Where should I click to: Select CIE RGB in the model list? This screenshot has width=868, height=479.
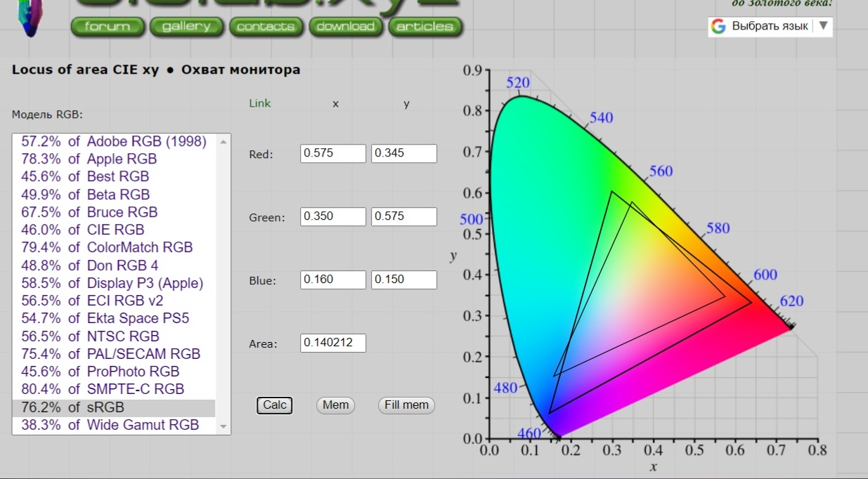(x=114, y=230)
